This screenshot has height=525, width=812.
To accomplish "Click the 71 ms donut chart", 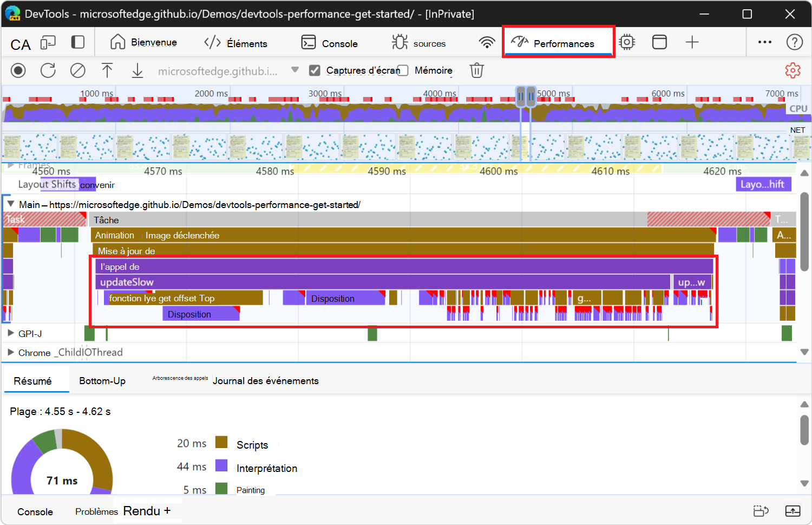I will 62,462.
